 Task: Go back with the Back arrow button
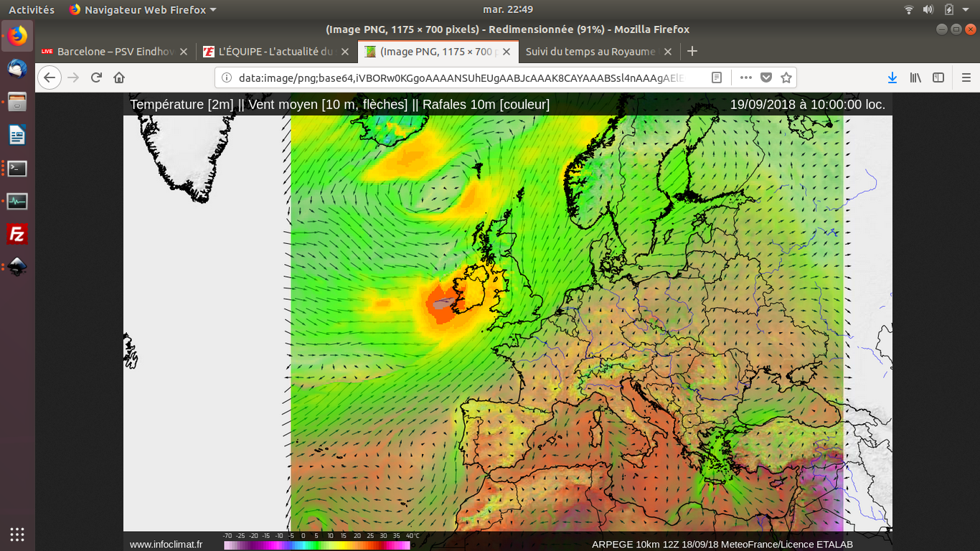coord(50,77)
